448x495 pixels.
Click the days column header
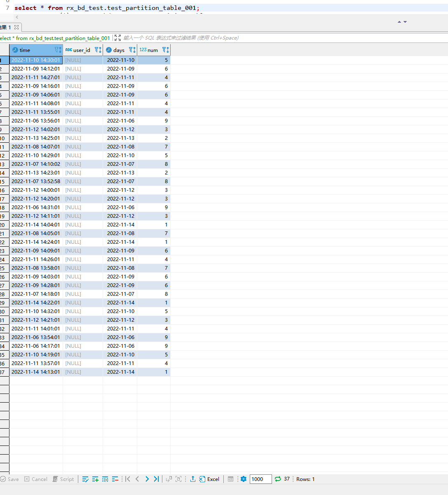pyautogui.click(x=119, y=50)
